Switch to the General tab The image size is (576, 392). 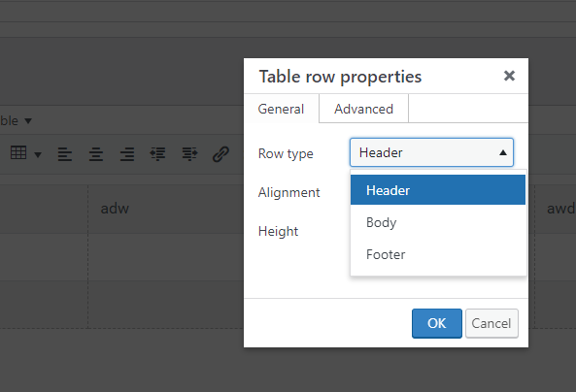coord(281,109)
